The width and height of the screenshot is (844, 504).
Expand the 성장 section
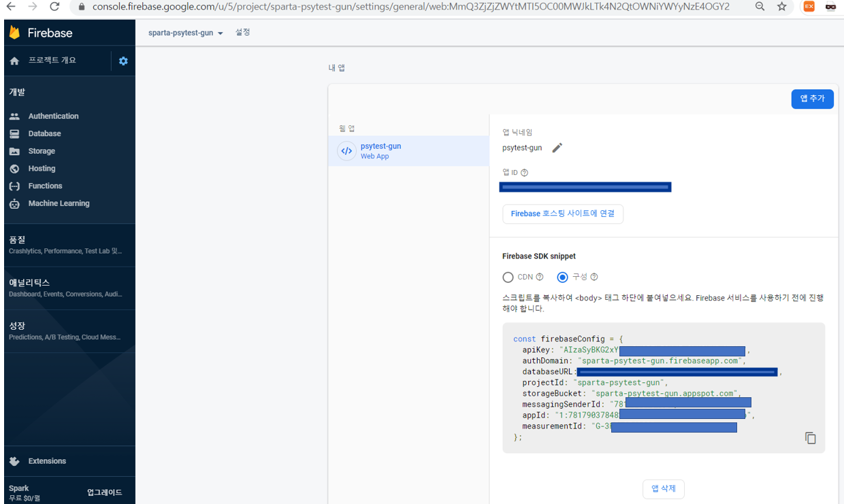69,331
